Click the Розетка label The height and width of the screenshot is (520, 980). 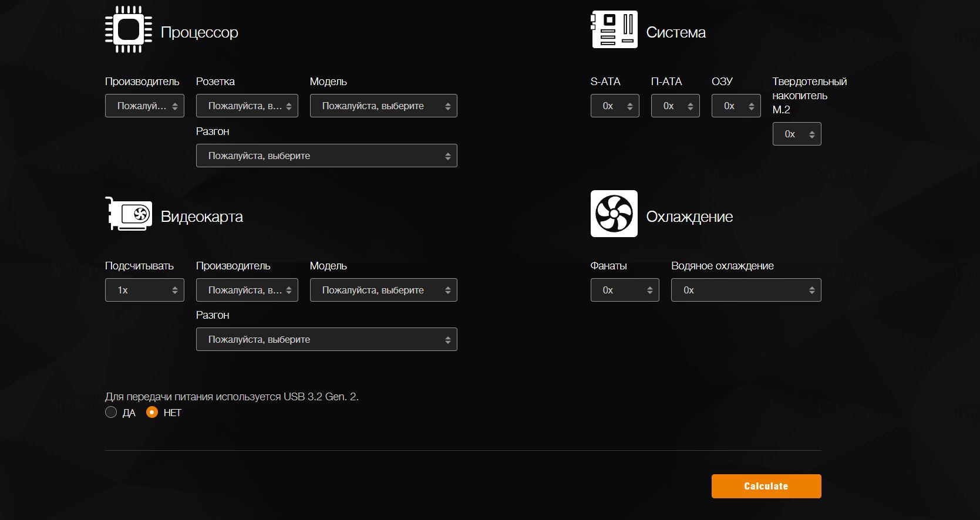pyautogui.click(x=215, y=82)
